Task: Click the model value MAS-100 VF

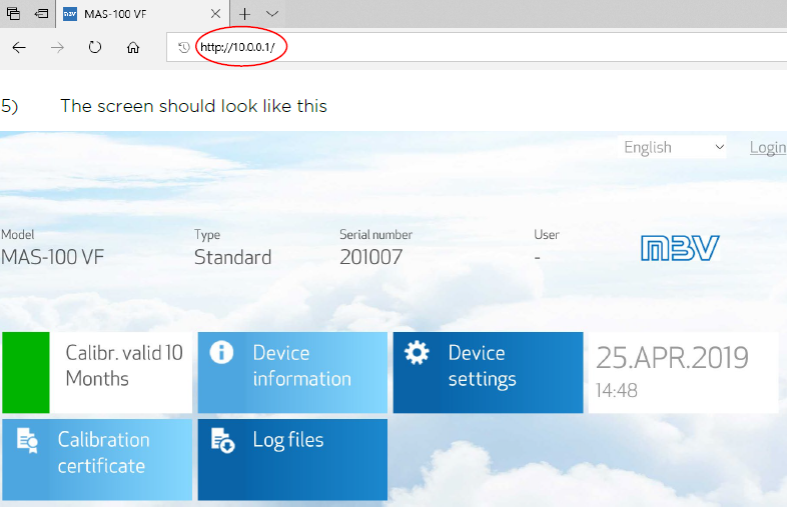Action: coord(52,257)
